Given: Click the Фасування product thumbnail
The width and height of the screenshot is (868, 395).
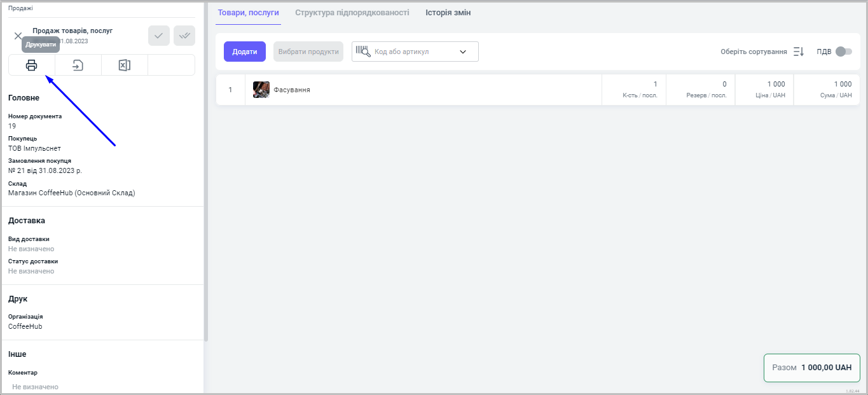Looking at the screenshot, I should [x=261, y=90].
